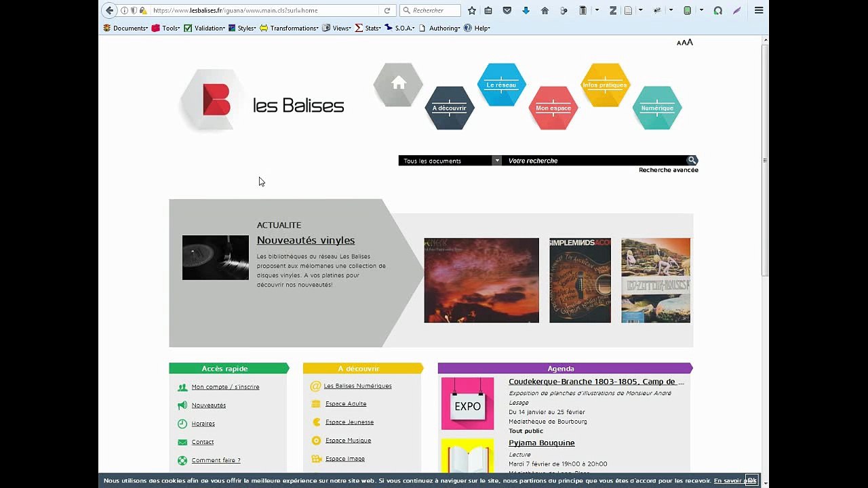Click the green circular arrow extension icon
The width and height of the screenshot is (868, 488).
tap(717, 10)
